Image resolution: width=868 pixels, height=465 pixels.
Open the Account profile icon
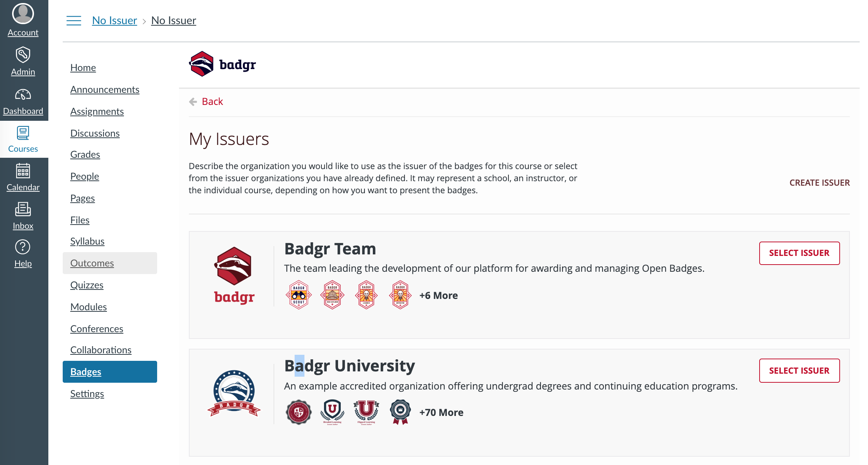[x=23, y=14]
